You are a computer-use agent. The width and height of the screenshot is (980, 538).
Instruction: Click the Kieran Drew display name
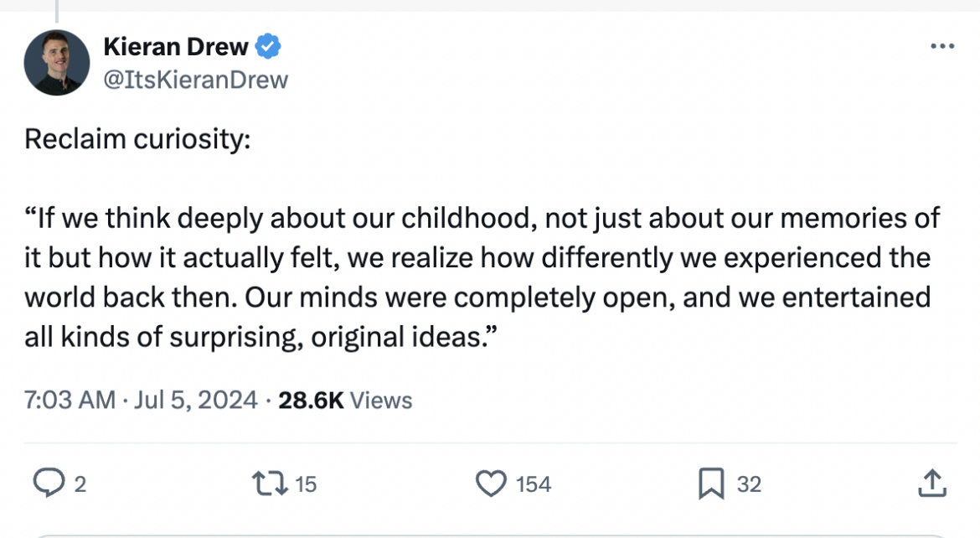click(x=176, y=47)
